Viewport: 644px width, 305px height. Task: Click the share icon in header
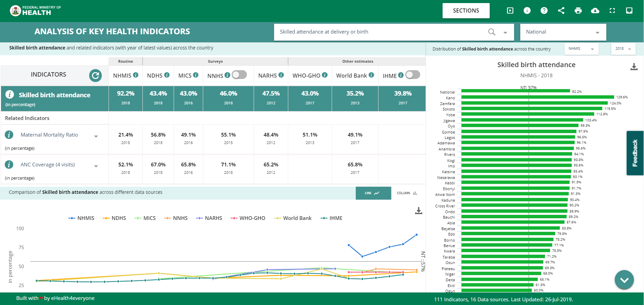point(561,11)
